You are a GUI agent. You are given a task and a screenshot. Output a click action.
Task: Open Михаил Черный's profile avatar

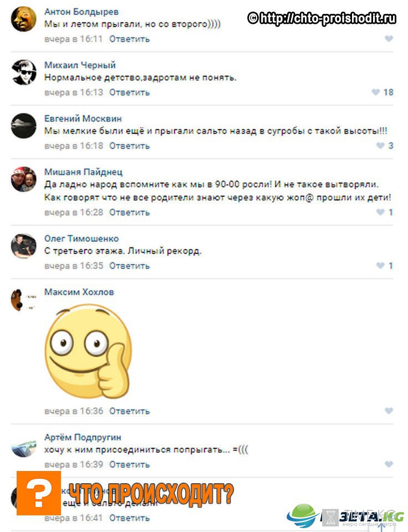point(24,72)
